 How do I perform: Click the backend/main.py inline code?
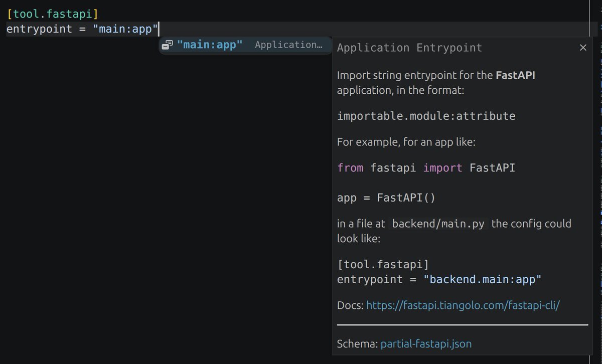click(438, 224)
